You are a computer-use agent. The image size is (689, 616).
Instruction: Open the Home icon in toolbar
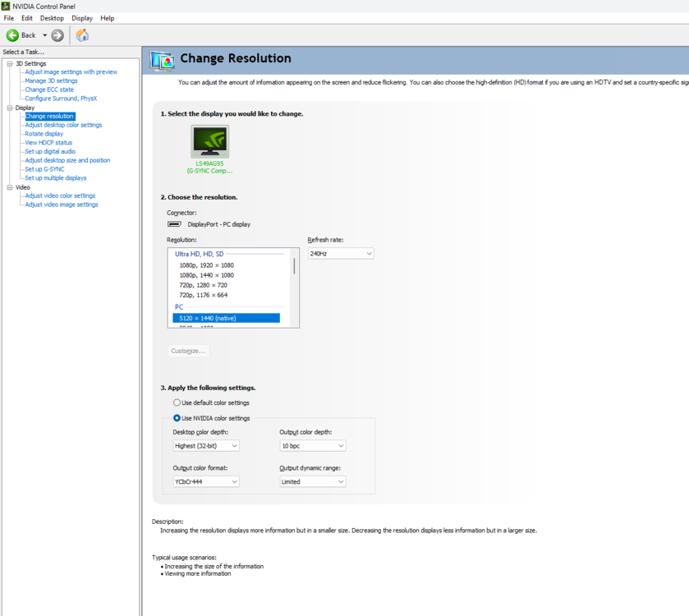pyautogui.click(x=82, y=35)
